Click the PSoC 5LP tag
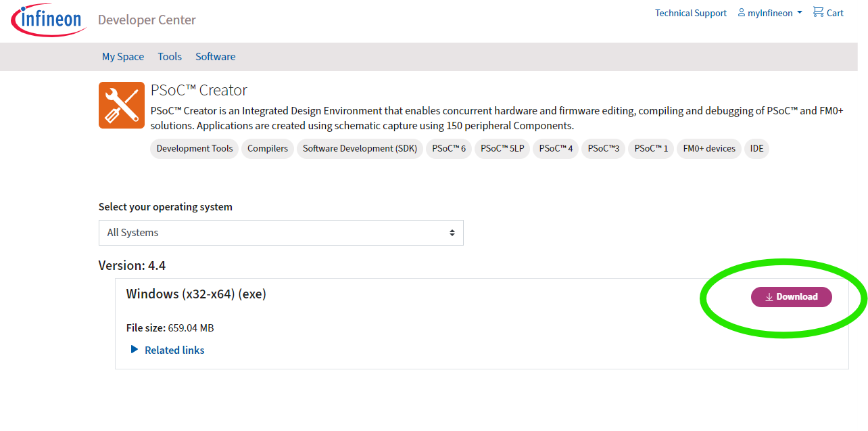The height and width of the screenshot is (431, 868). pyautogui.click(x=502, y=149)
